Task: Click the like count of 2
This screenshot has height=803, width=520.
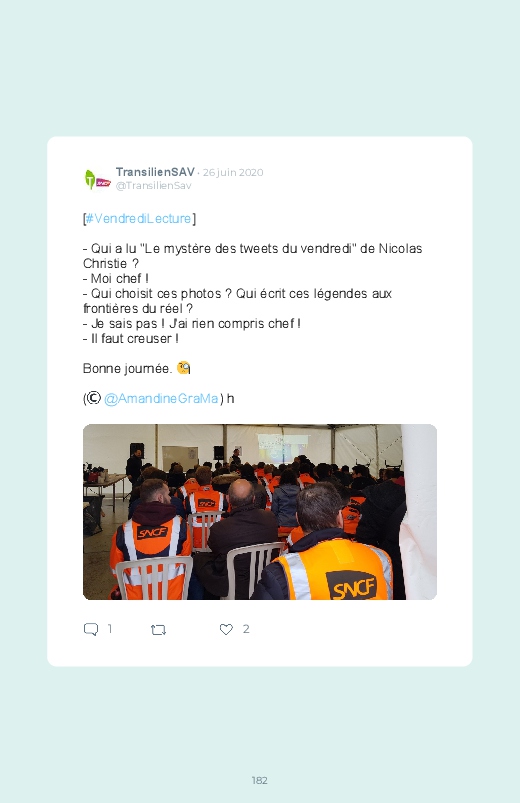Action: pyautogui.click(x=246, y=628)
